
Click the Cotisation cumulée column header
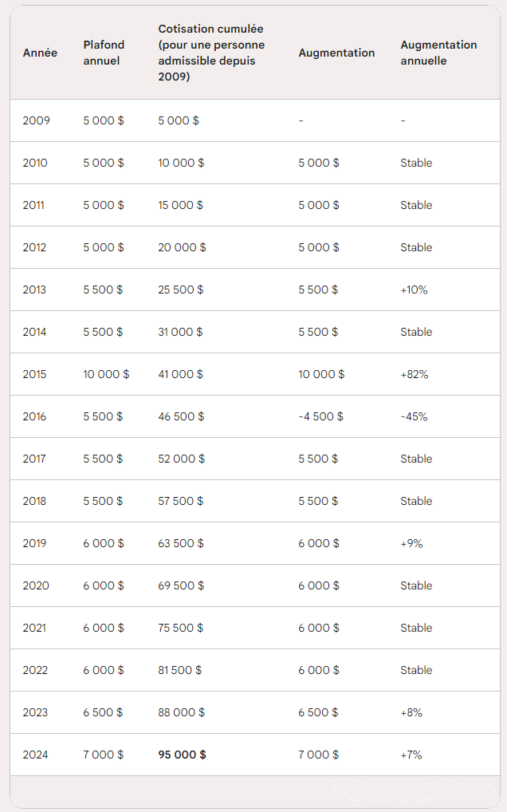coord(211,53)
